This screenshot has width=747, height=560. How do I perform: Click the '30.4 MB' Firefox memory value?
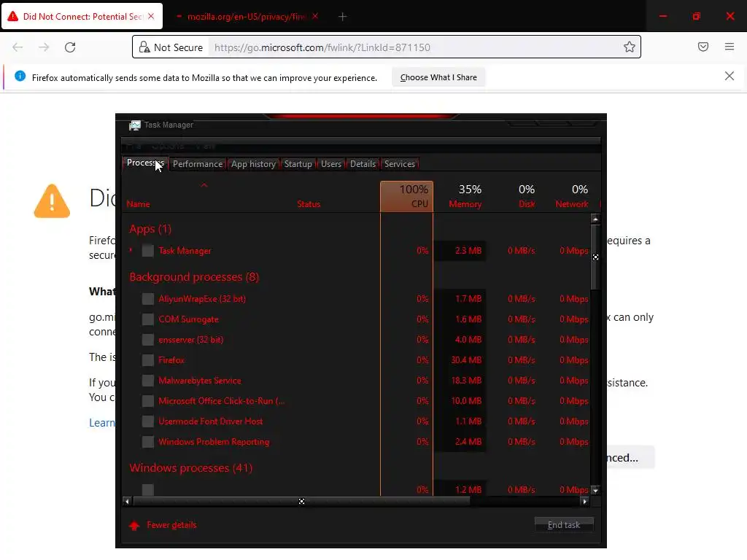466,360
